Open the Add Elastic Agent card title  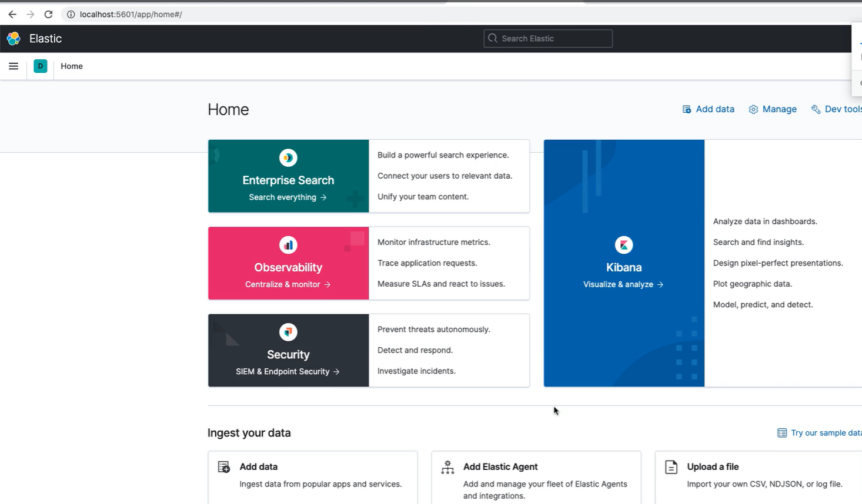tap(500, 467)
